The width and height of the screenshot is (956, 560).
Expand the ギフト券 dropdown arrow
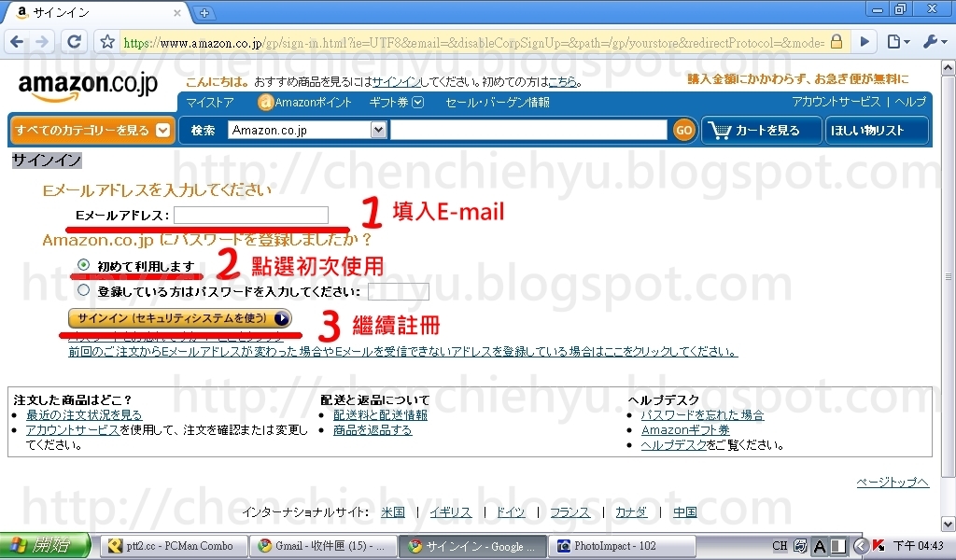[417, 103]
